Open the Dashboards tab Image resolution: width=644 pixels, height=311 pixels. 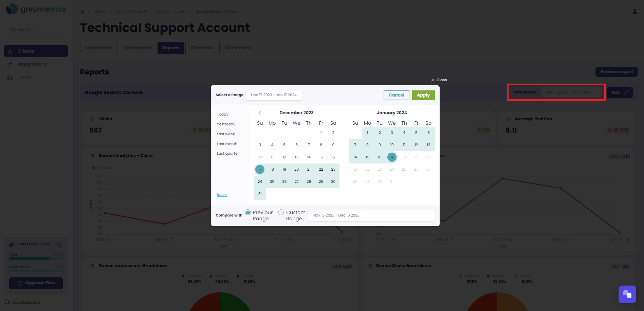137,48
